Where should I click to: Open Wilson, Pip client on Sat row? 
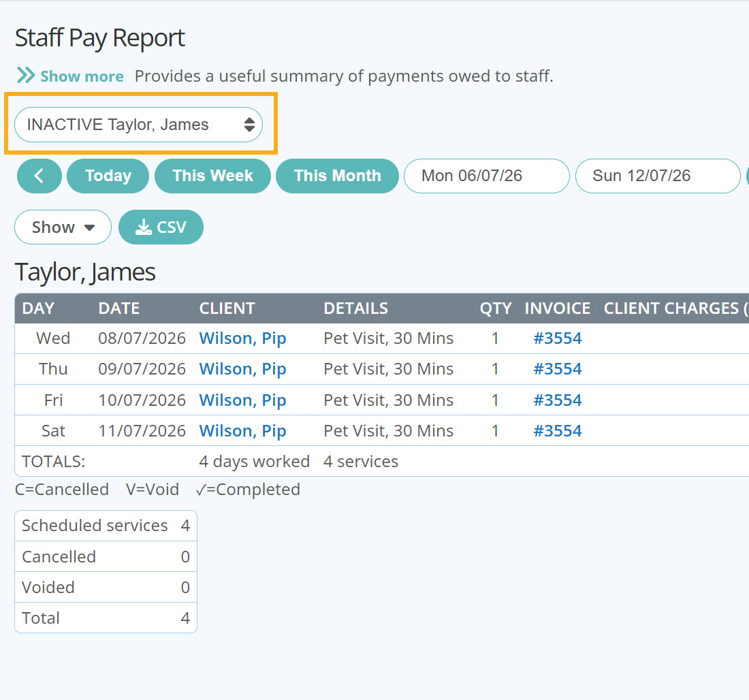pyautogui.click(x=242, y=431)
